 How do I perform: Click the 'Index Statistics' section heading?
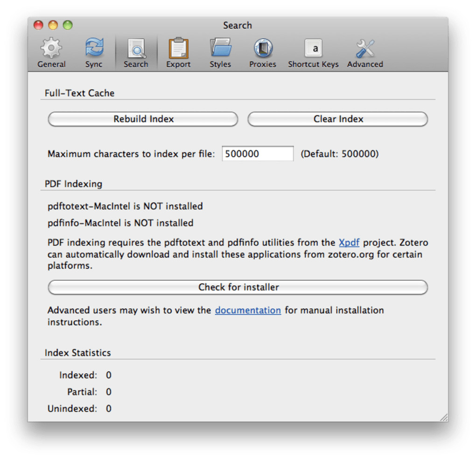click(78, 353)
